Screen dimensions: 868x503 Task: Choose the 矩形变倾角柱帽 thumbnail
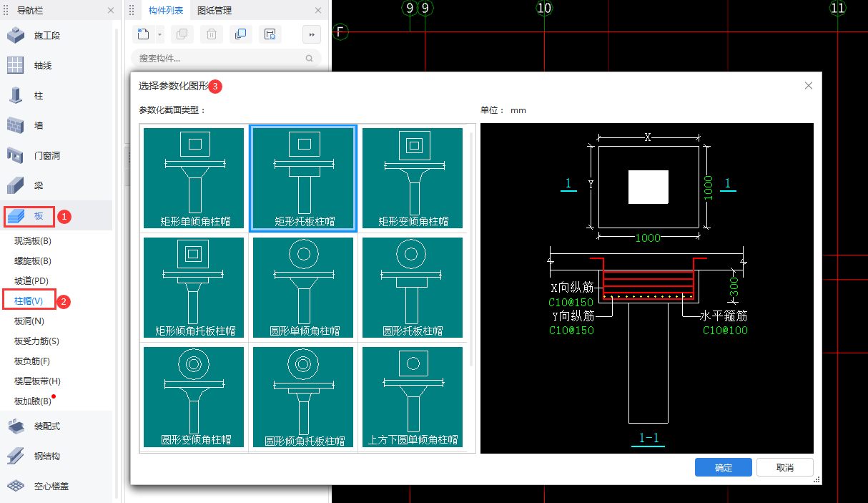[413, 178]
